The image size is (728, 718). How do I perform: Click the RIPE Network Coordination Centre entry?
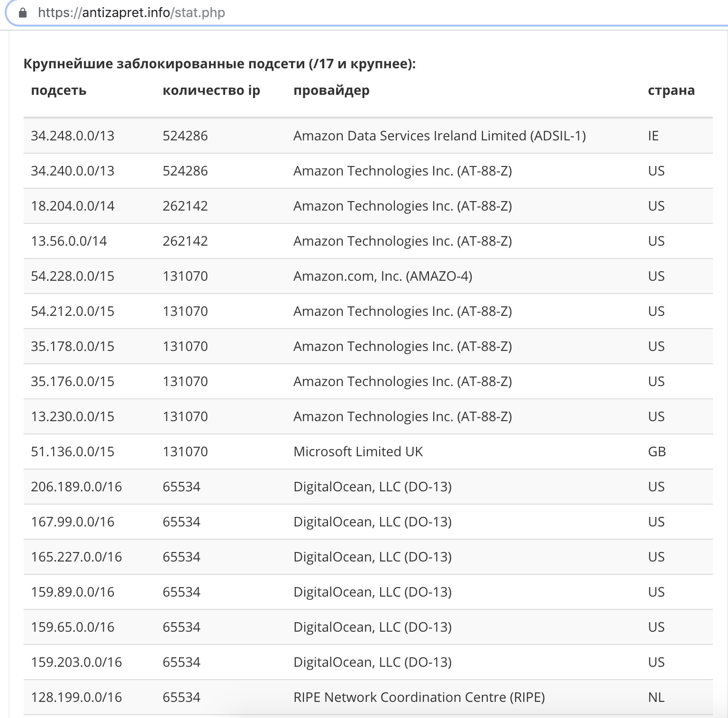point(420,698)
